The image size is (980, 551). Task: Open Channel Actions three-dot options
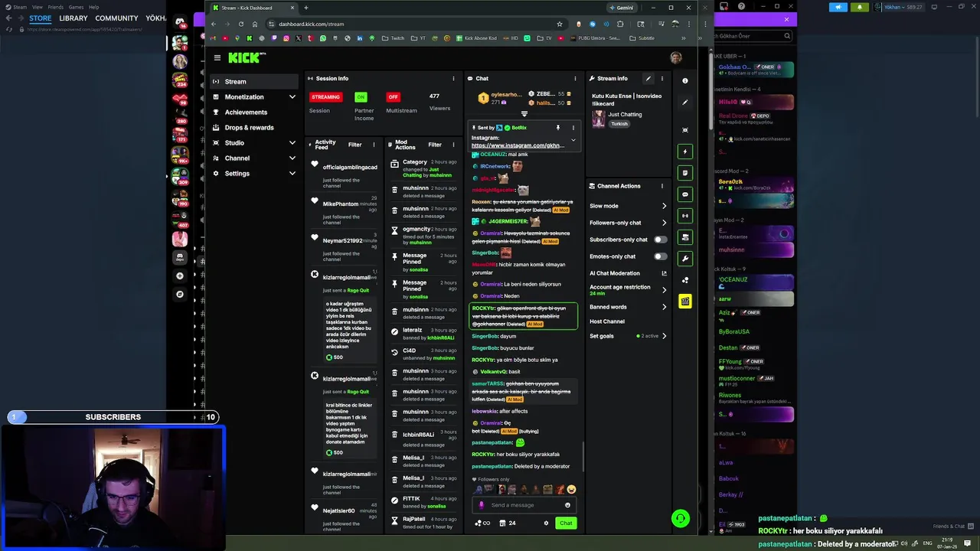tap(662, 186)
